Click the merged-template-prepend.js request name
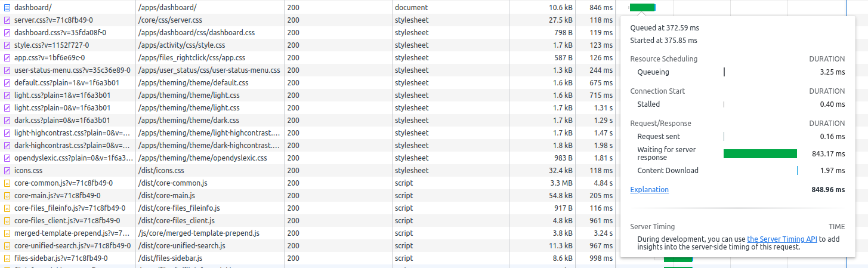 tap(72, 233)
